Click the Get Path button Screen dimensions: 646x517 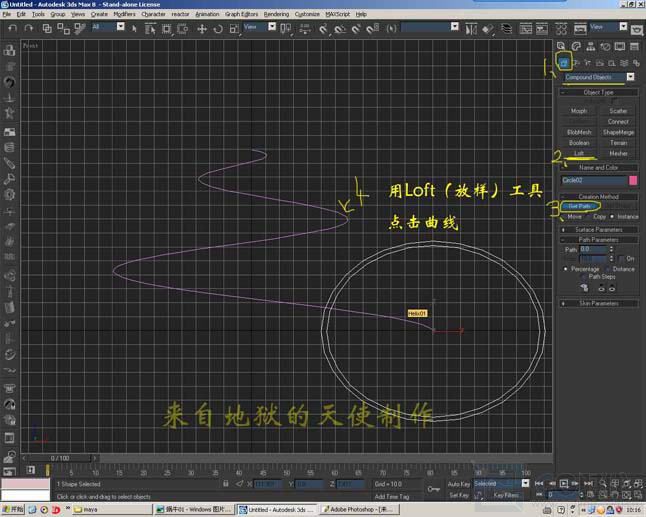coord(579,206)
